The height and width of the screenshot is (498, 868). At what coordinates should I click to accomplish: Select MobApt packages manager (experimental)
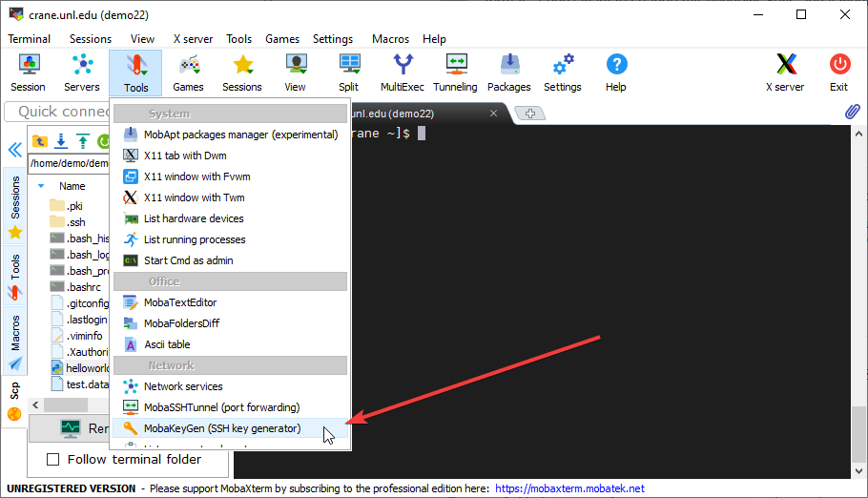click(x=231, y=135)
